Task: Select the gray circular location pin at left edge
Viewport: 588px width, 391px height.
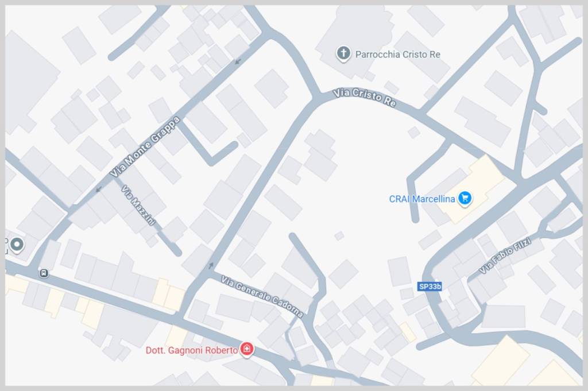Action: [16, 245]
